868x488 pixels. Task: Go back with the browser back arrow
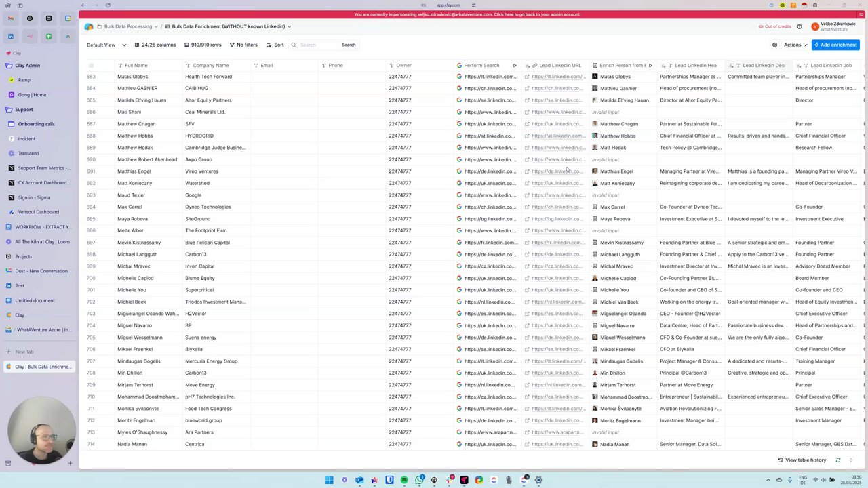(x=83, y=5)
